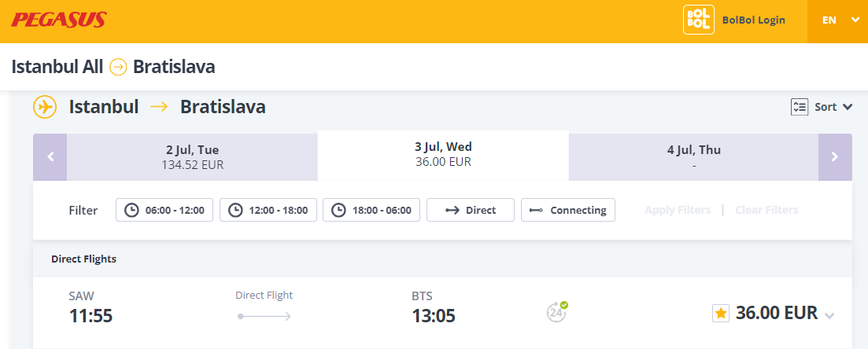Screen dimensions: 868x349
Task: Show earlier dates with left arrow
Action: [x=50, y=157]
